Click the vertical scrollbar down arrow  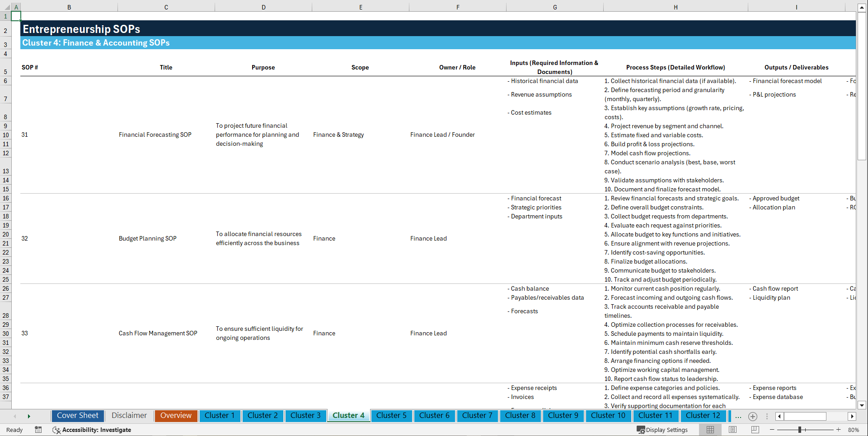(x=863, y=405)
